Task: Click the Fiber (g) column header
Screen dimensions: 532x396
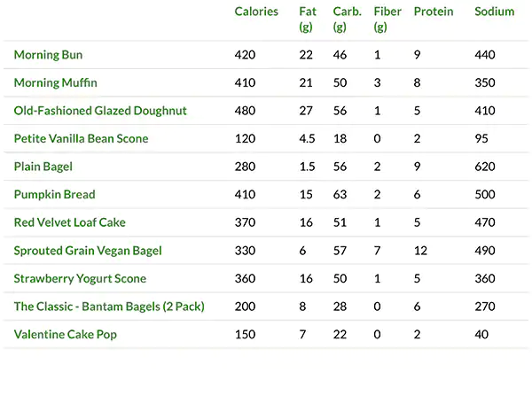Action: pos(387,19)
